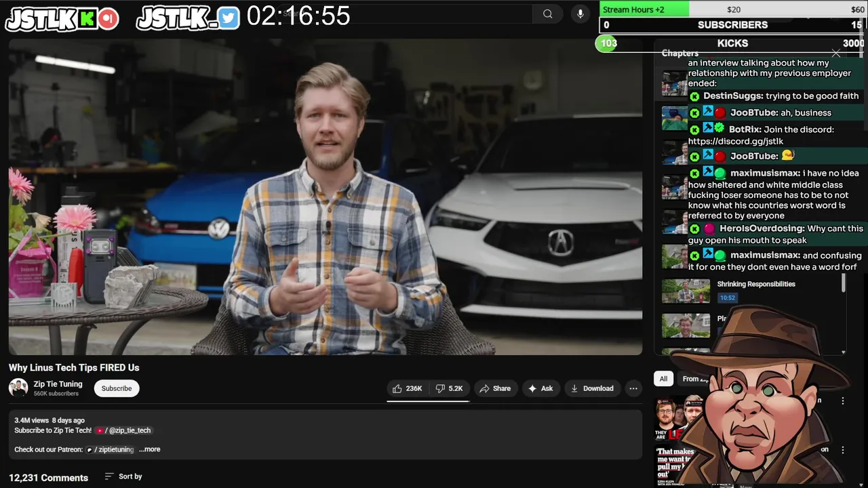Viewport: 868px width, 488px height.
Task: Activate voice search microphone icon
Action: pos(580,14)
